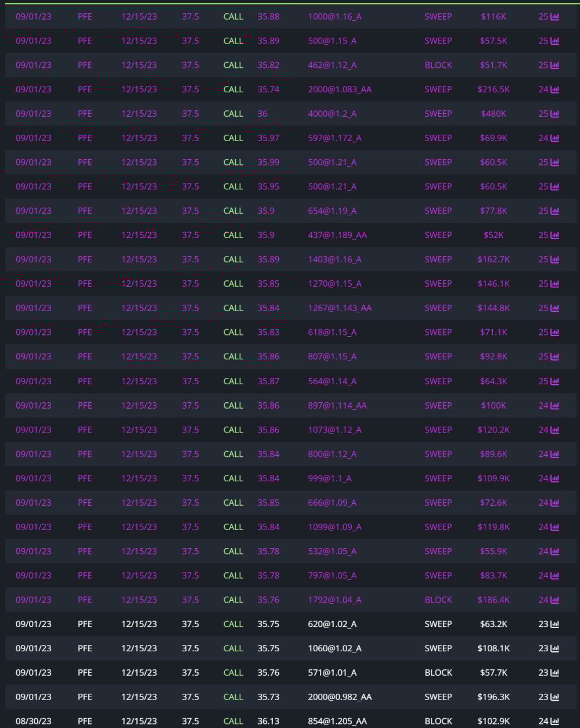580x728 pixels.
Task: Open chart icon for the $57.7K block row
Action: (554, 672)
